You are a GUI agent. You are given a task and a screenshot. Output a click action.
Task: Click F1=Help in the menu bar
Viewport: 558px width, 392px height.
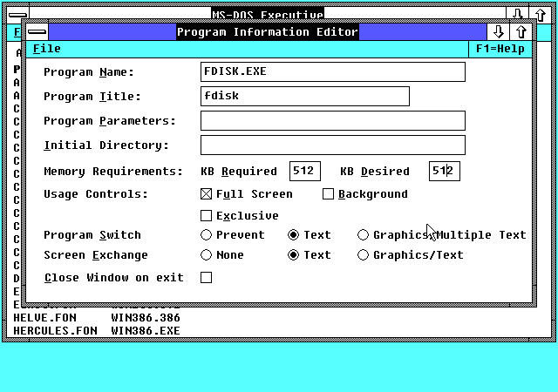tap(500, 49)
